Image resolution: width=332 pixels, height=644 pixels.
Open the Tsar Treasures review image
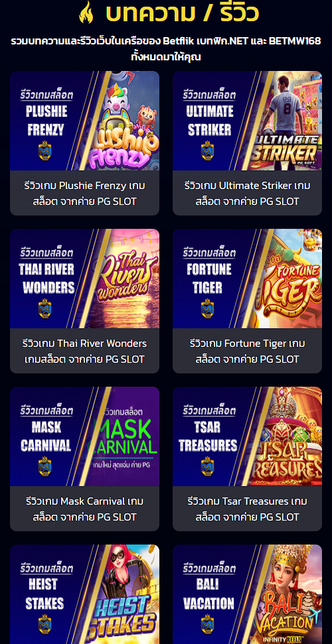tap(247, 436)
